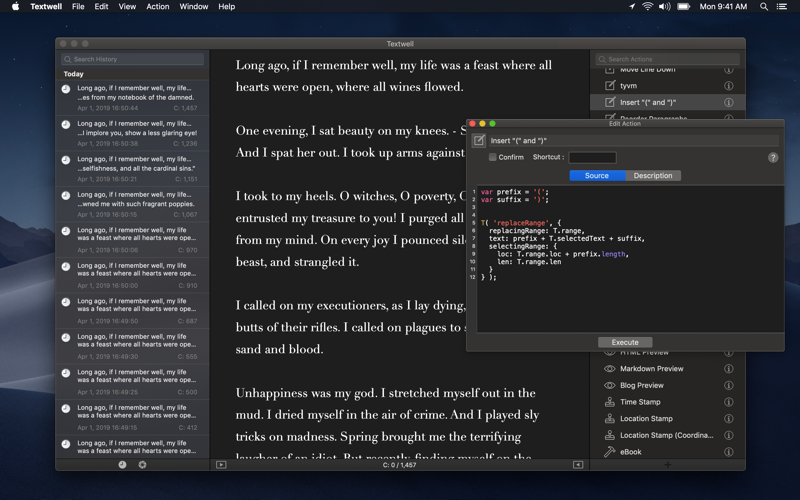Open info for the "Location Stamp" action
The height and width of the screenshot is (500, 800).
pyautogui.click(x=729, y=418)
